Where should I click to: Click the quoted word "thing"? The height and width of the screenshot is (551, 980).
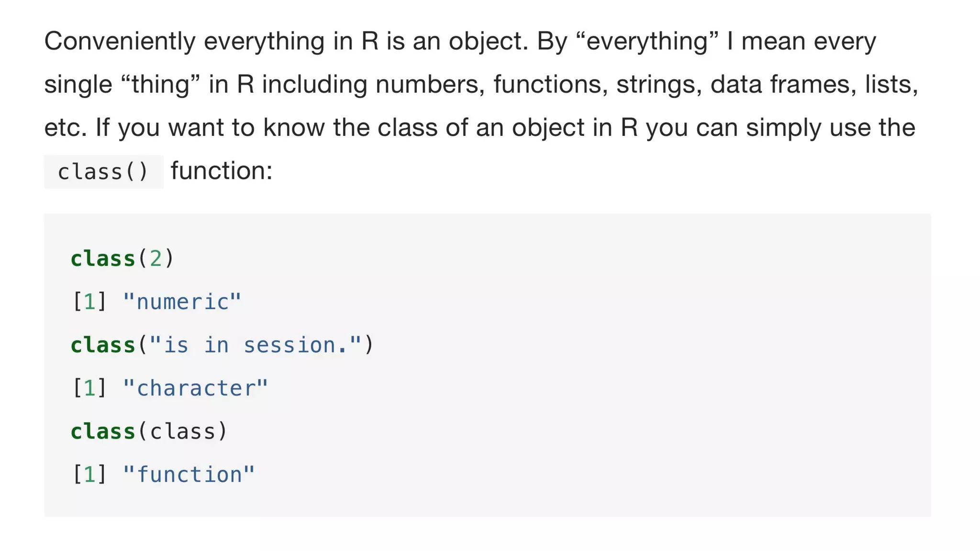(160, 85)
